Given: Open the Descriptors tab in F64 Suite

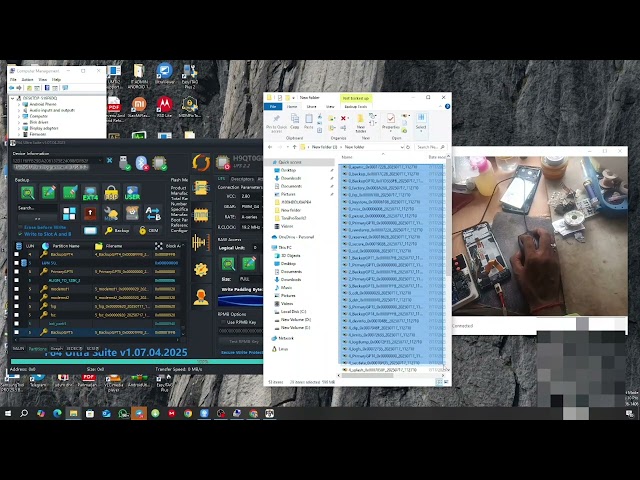Looking at the screenshot, I should [x=242, y=179].
